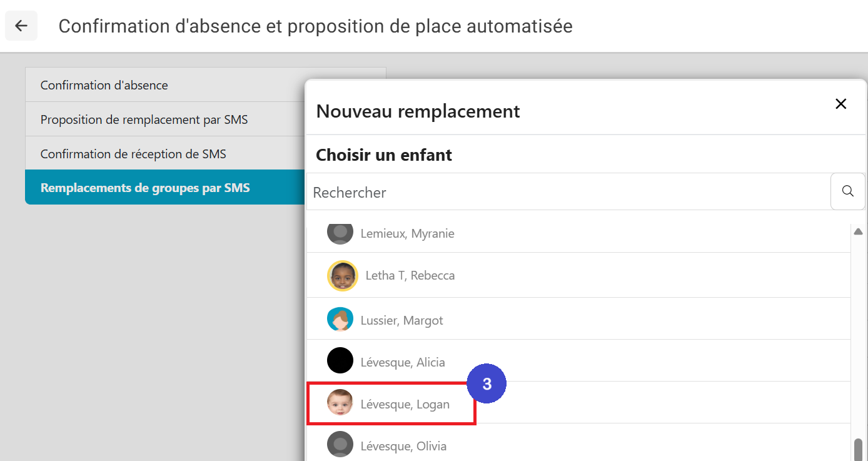Click Olivia Lévesque's grey avatar
The height and width of the screenshot is (461, 868).
340,445
